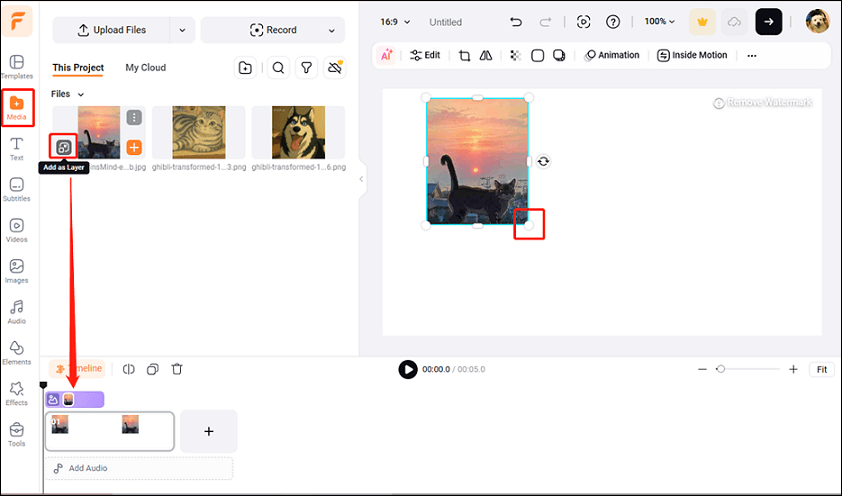Open the Elements sidebar panel

pos(17,353)
